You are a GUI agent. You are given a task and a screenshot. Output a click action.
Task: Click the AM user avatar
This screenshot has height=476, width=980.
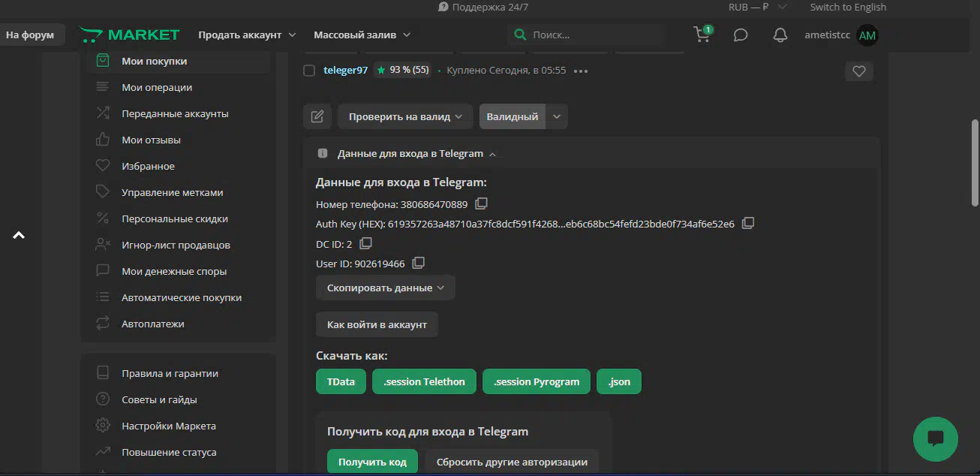[867, 35]
